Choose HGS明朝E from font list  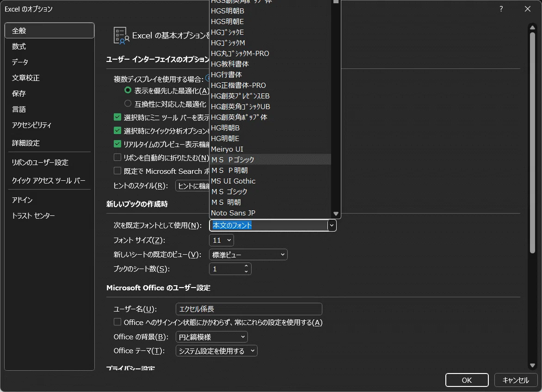(x=271, y=21)
